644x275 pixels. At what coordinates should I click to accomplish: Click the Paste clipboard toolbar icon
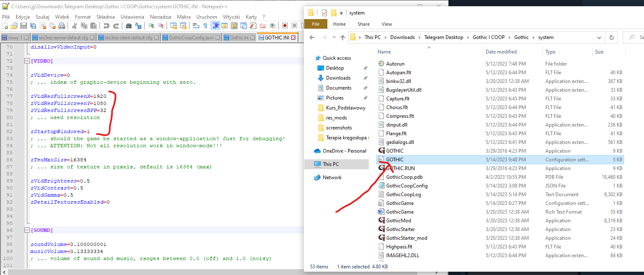[93, 26]
